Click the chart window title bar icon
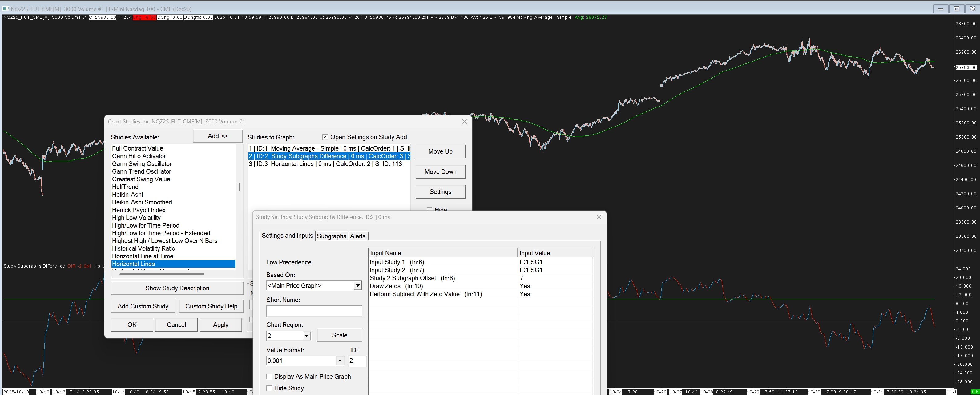Screen dimensions: 980x395 [x=6, y=8]
